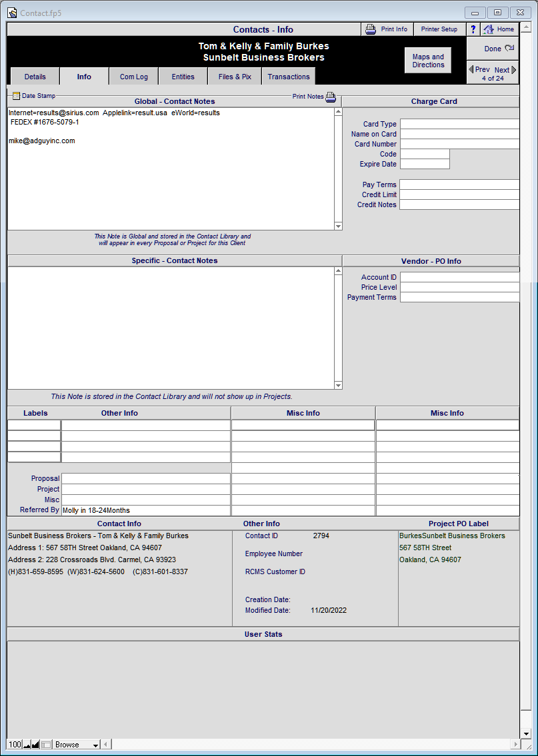The image size is (538, 756).
Task: Click the Proposal field
Action: click(x=146, y=478)
